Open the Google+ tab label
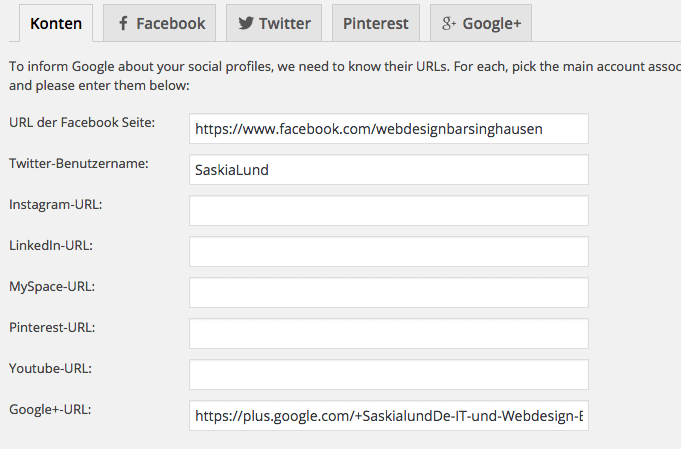 click(x=490, y=23)
